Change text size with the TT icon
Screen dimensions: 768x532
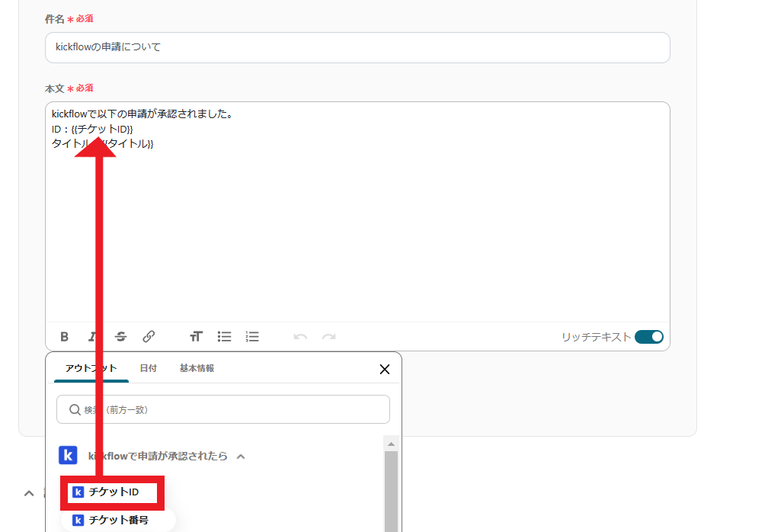point(196,337)
